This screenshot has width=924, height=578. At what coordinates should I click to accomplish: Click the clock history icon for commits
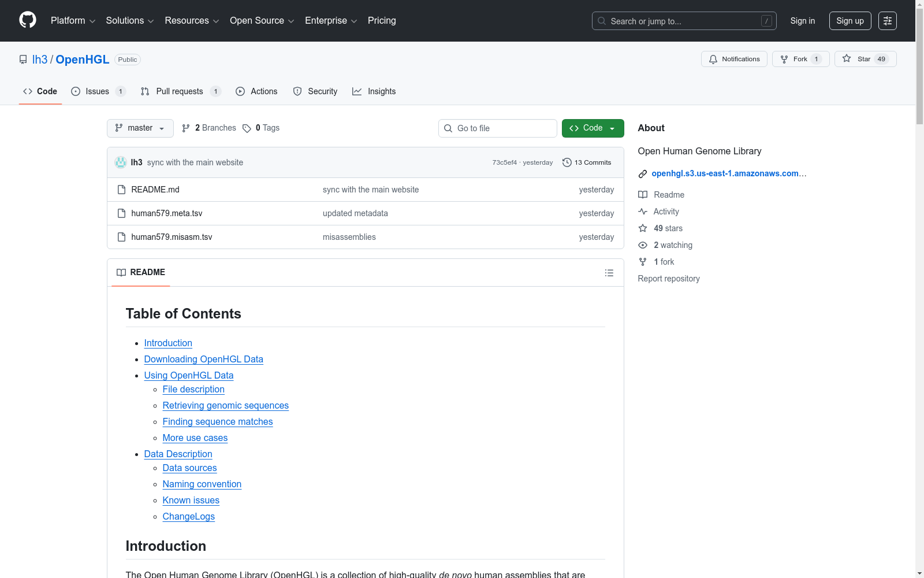567,162
